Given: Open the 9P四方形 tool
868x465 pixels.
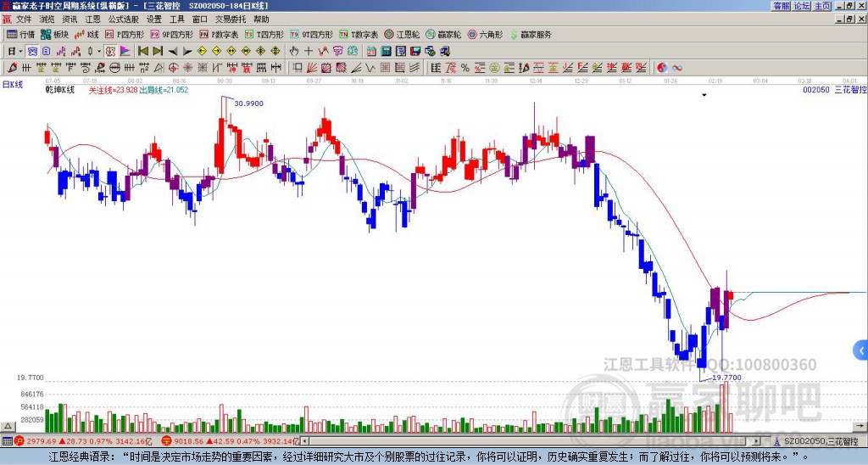Looking at the screenshot, I should (171, 34).
